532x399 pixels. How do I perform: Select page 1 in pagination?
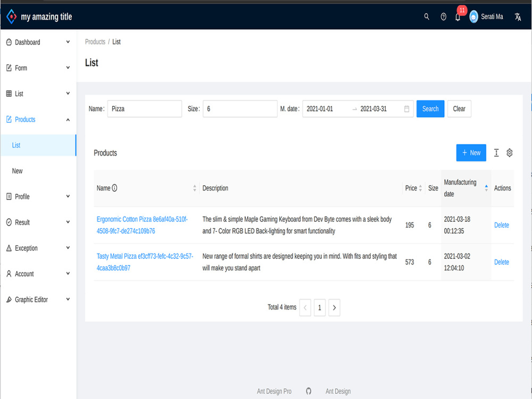click(320, 307)
